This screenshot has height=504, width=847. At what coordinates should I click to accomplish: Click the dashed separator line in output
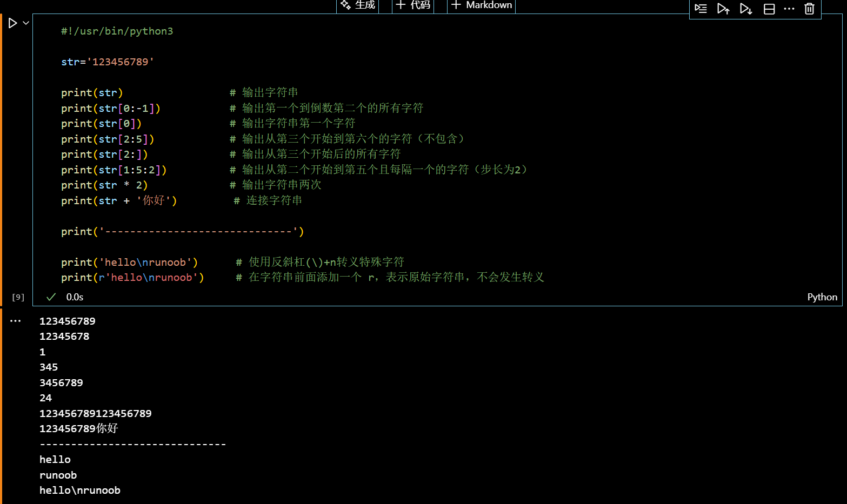pyautogui.click(x=132, y=443)
